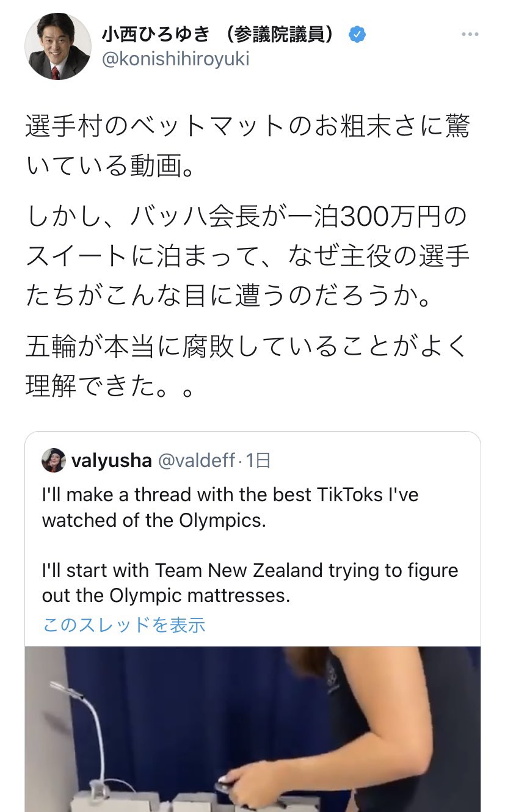Open valyusha's small avatar in quoted tweet
The width and height of the screenshot is (505, 812).
54,460
